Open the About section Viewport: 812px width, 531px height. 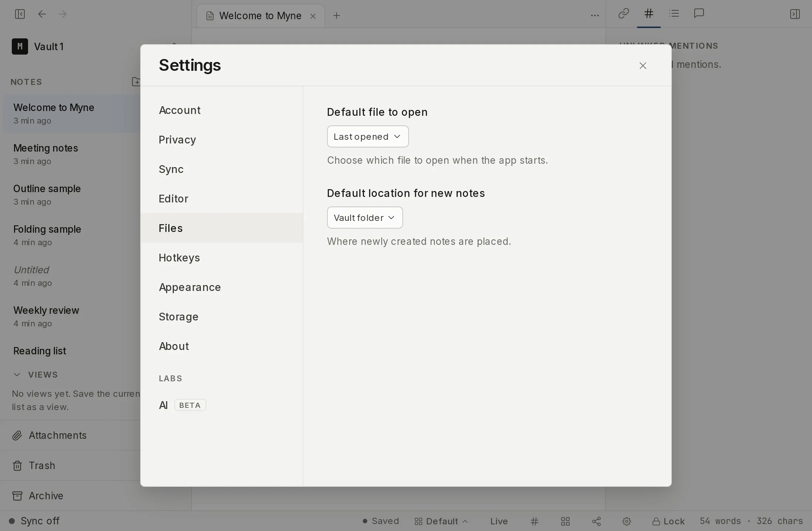[x=221, y=346]
